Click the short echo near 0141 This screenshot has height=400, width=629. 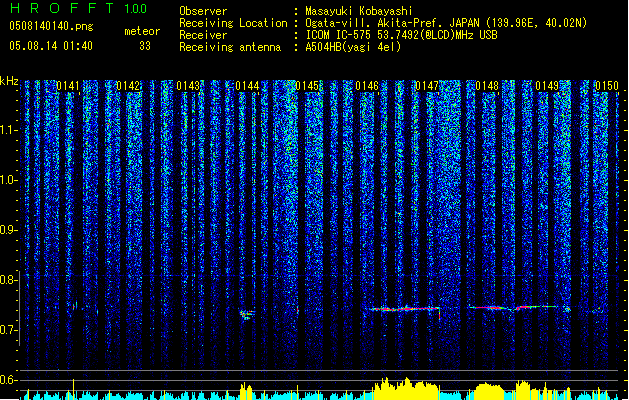coord(75,306)
